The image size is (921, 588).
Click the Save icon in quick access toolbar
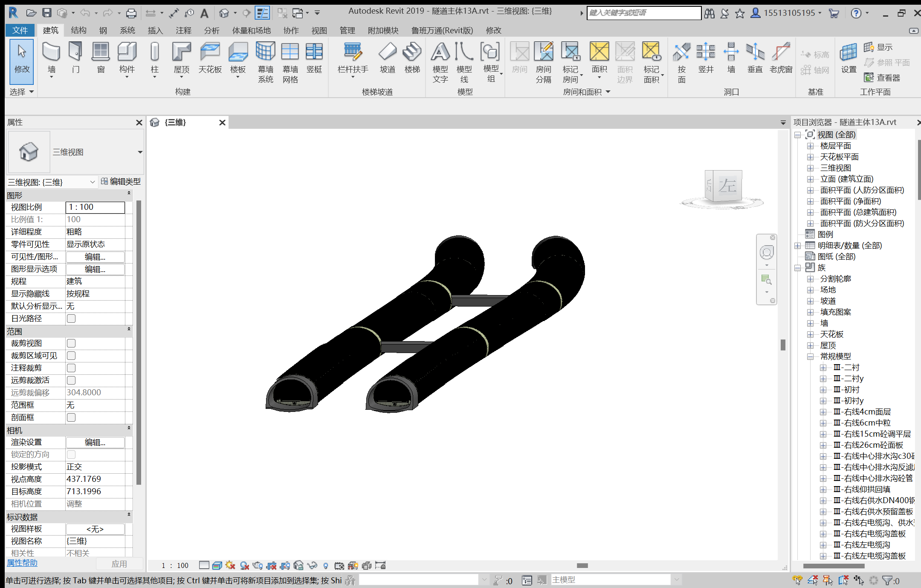(47, 13)
